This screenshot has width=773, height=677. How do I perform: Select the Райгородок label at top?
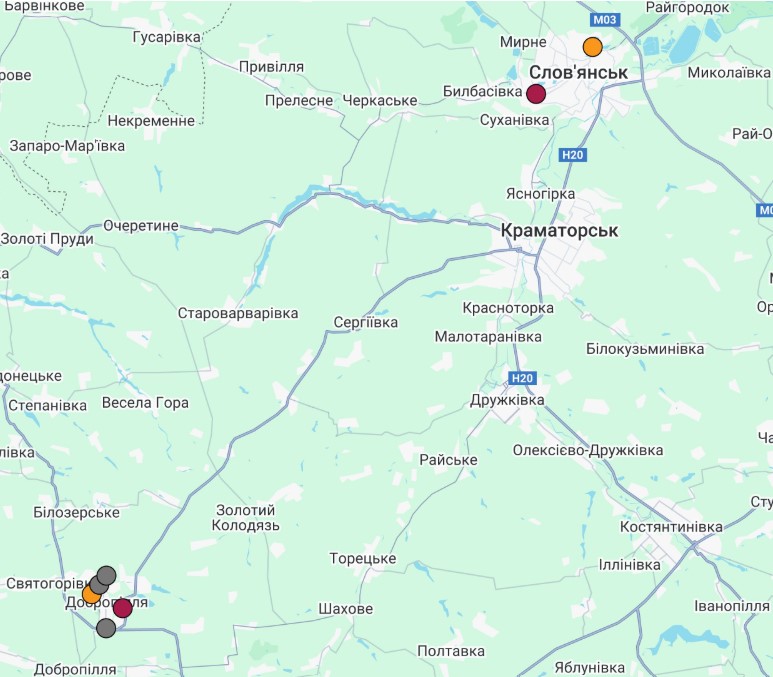tap(687, 7)
